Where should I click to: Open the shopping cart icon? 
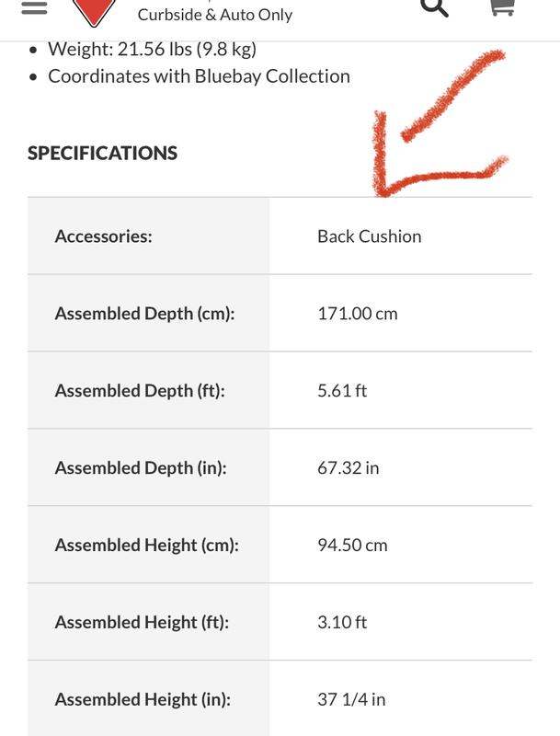(501, 7)
